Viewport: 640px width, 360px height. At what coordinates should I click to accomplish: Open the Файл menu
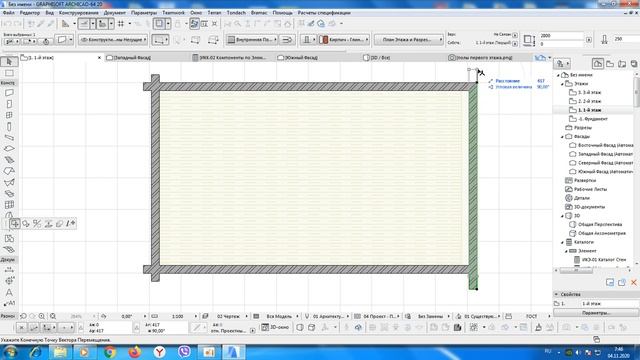8,13
